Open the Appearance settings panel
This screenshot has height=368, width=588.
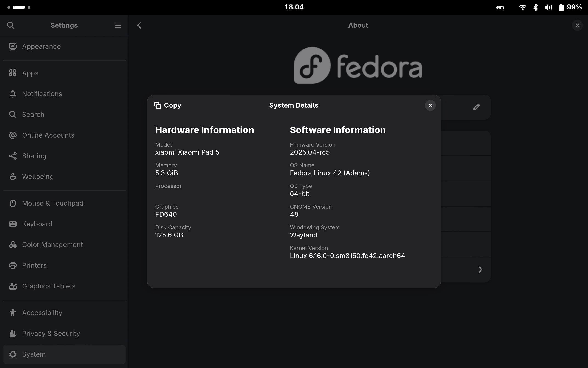pyautogui.click(x=64, y=46)
